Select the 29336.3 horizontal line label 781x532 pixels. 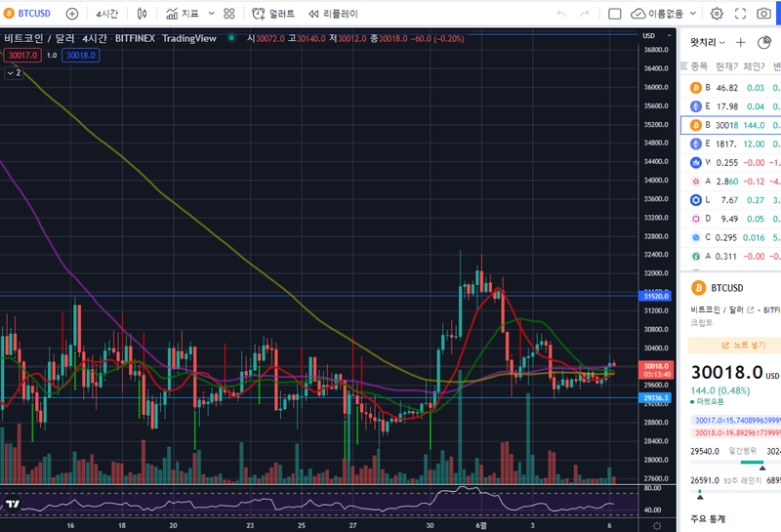655,398
